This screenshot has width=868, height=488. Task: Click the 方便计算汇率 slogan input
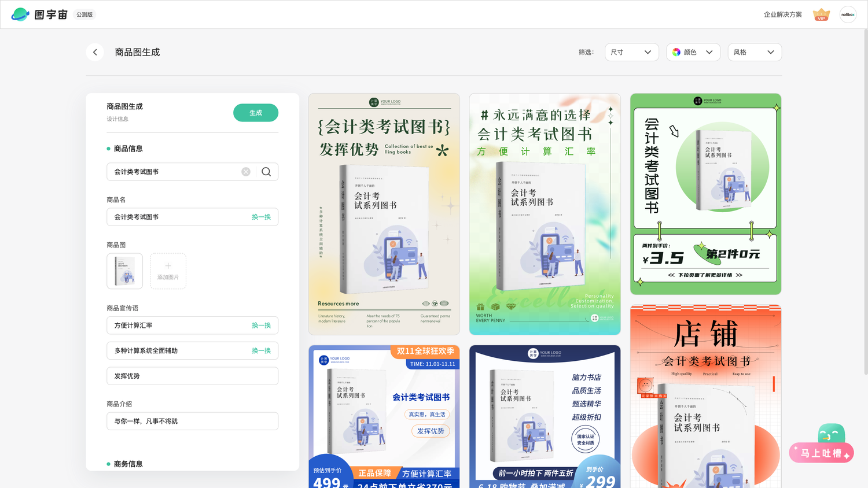coord(192,326)
